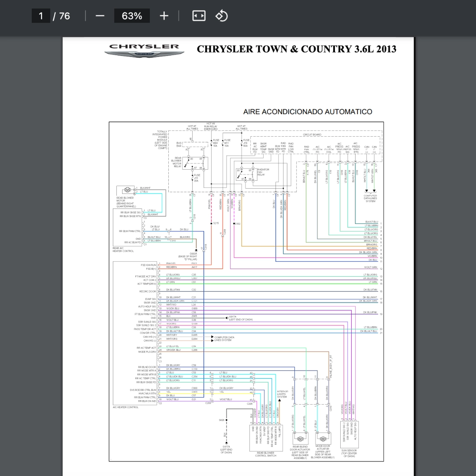Click the title 'CHRYSLER TOWN & COUNTRY 3.6L 2013'

coord(297,49)
